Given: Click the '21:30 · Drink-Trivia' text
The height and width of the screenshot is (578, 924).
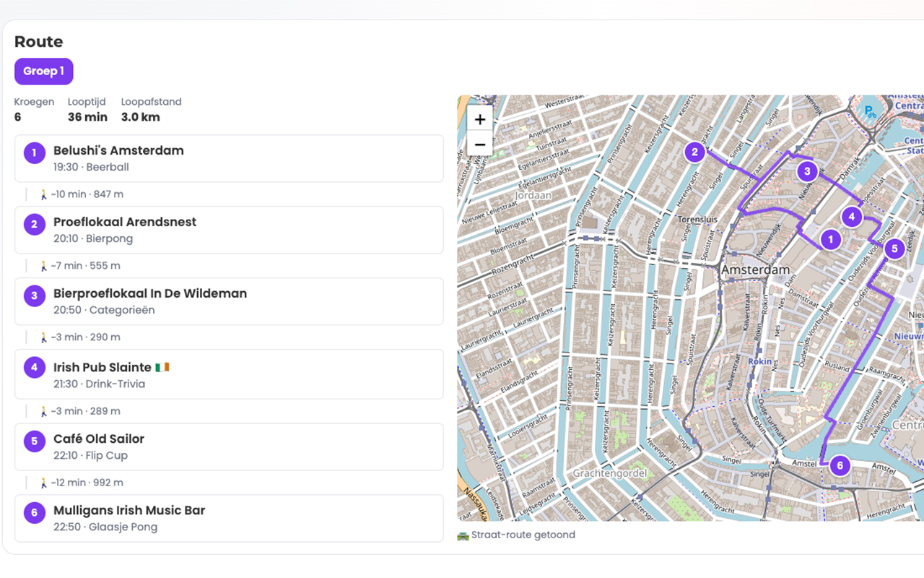Looking at the screenshot, I should pyautogui.click(x=100, y=384).
